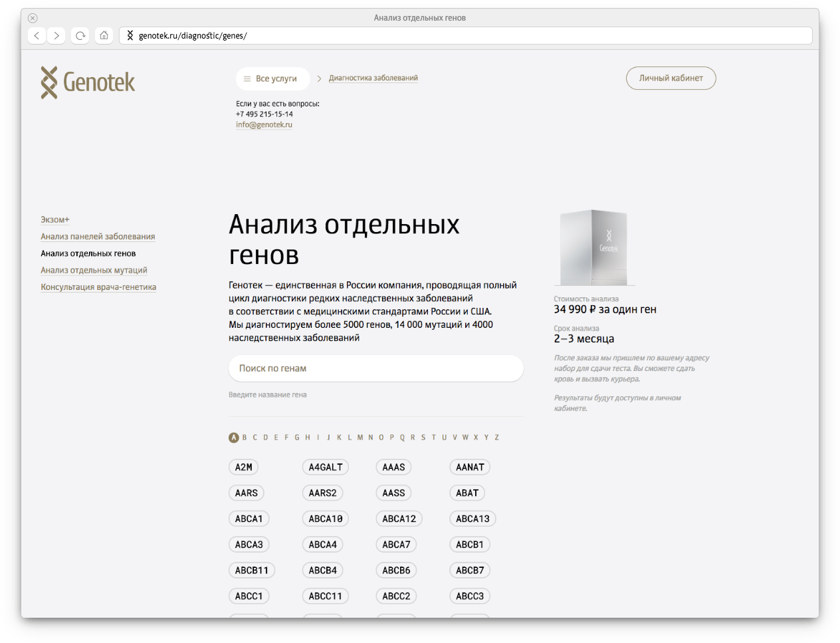Select letter B in the alphabet filter
840x643 pixels.
click(245, 438)
